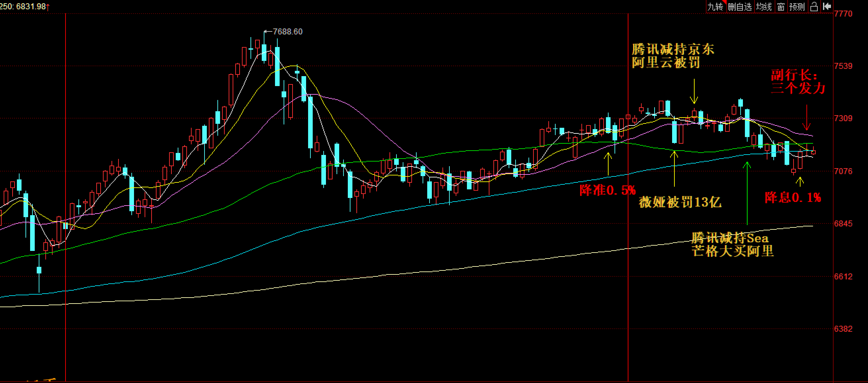Select the 副行长: 三个发力 red annotation

798,81
